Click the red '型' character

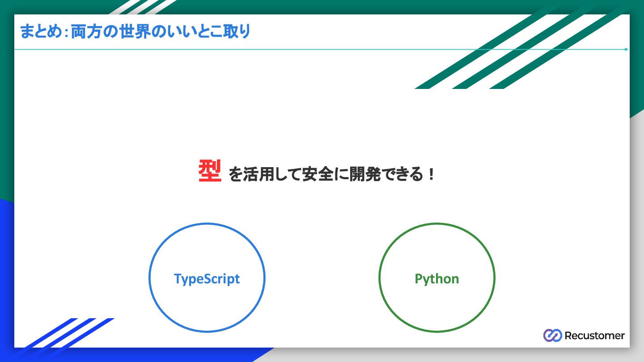(210, 172)
